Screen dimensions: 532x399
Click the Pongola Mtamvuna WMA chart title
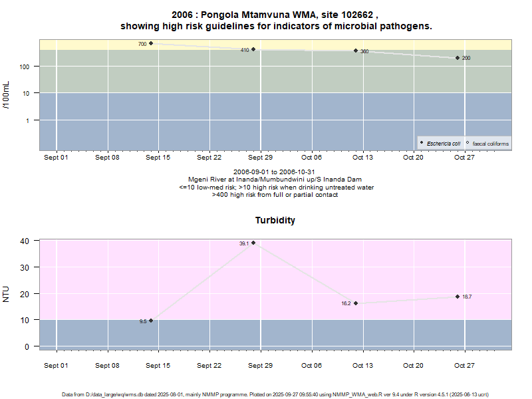[275, 13]
